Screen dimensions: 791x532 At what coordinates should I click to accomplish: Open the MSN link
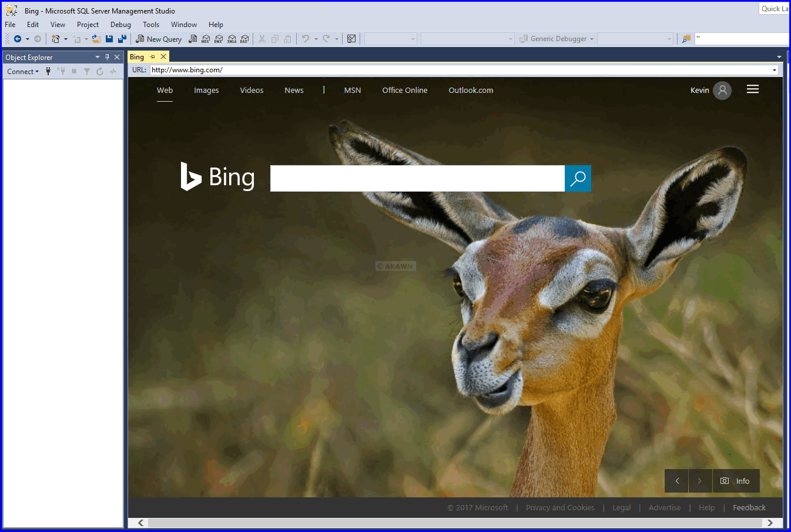(353, 91)
